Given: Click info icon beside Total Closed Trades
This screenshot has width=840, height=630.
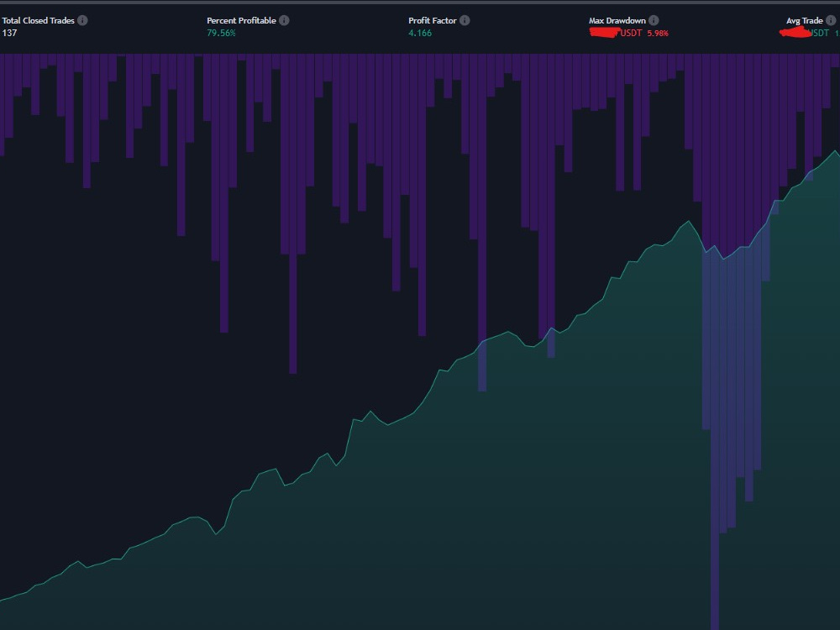Looking at the screenshot, I should tap(82, 20).
